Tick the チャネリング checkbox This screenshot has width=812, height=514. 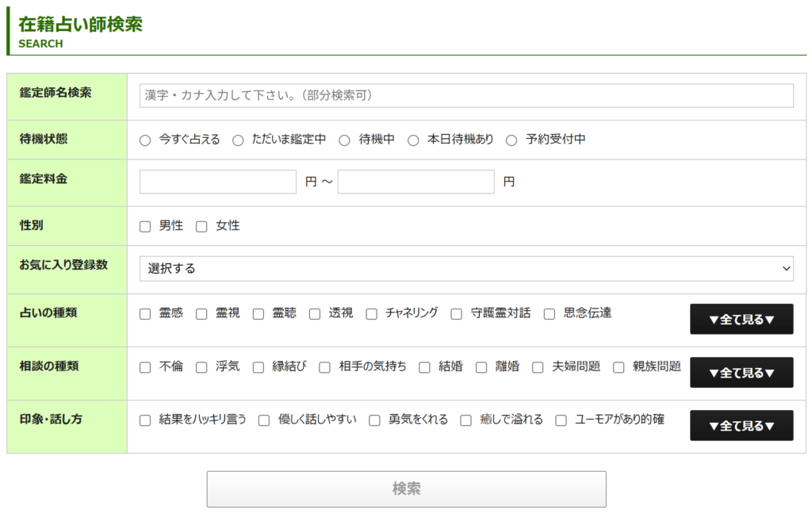[x=372, y=314]
